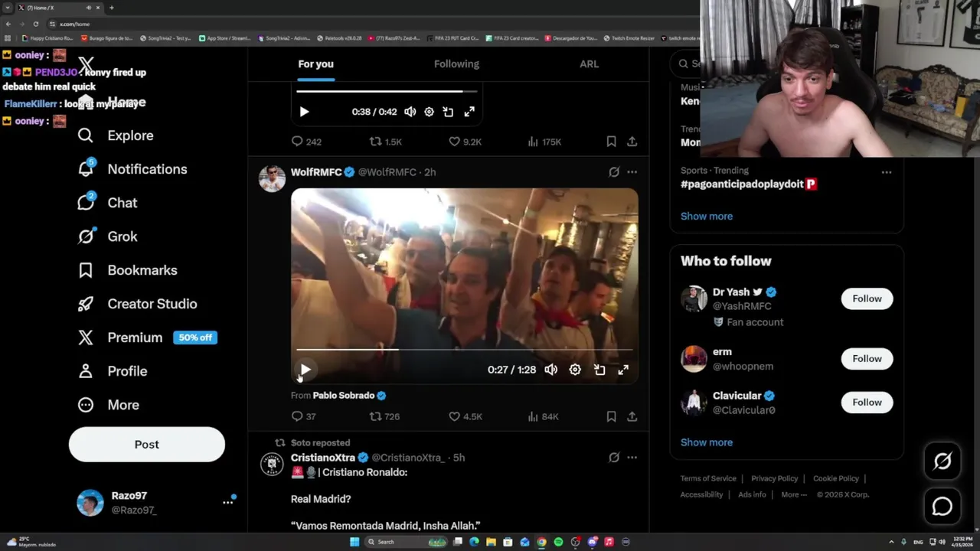980x551 pixels.
Task: Open the More menu in sidebar
Action: click(x=108, y=405)
